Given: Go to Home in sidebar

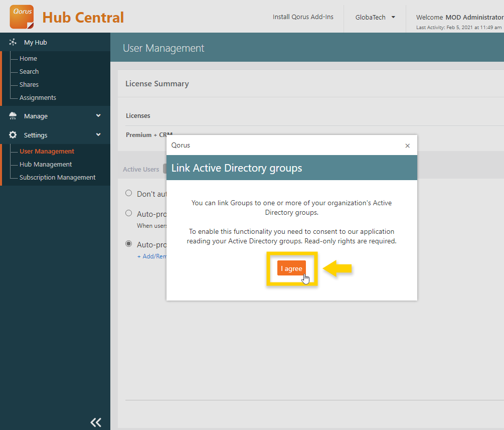Looking at the screenshot, I should [28, 58].
